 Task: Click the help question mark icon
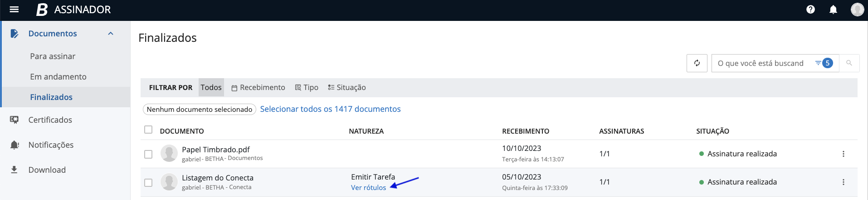pyautogui.click(x=810, y=10)
